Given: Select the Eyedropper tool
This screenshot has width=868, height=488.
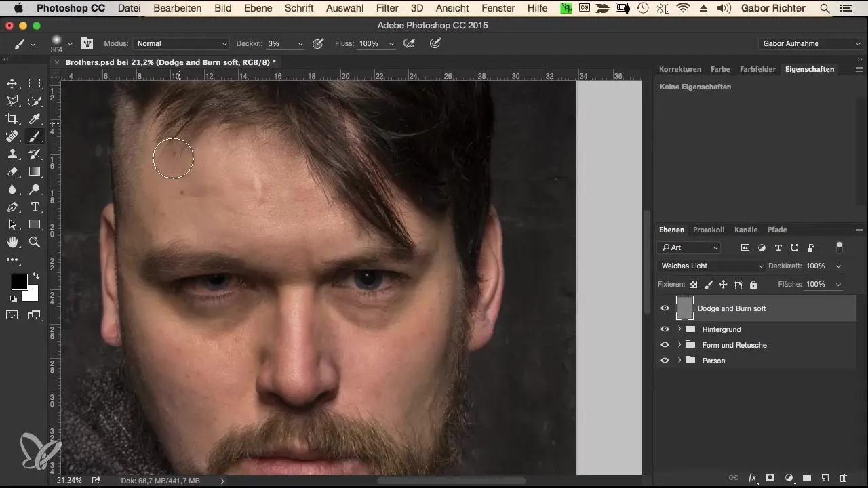Looking at the screenshot, I should (x=35, y=119).
